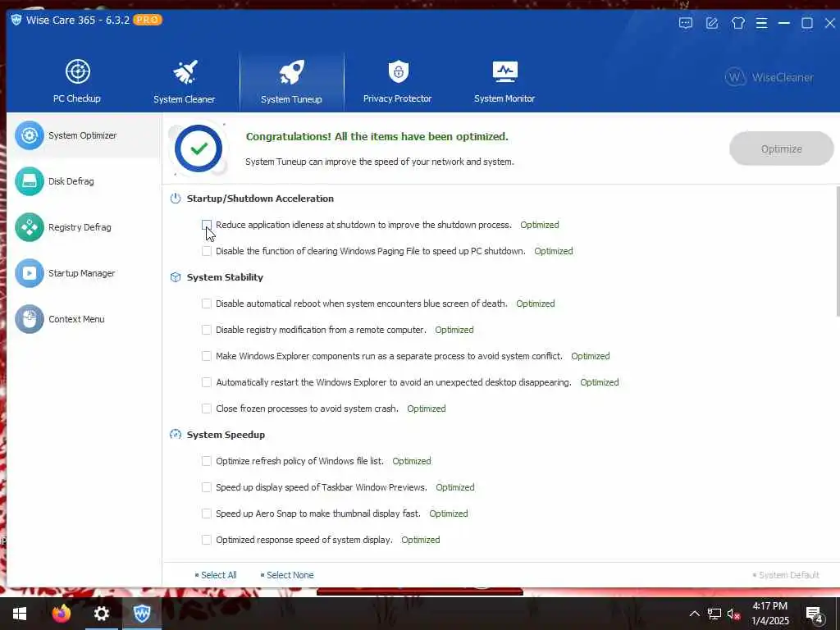Open the notification center icon

click(x=814, y=614)
